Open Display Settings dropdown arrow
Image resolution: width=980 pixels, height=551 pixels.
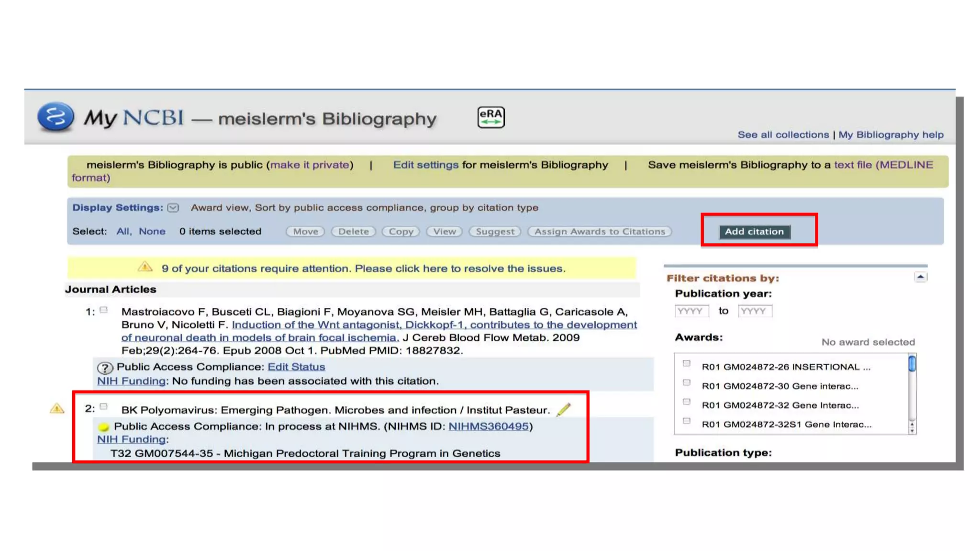[173, 208]
